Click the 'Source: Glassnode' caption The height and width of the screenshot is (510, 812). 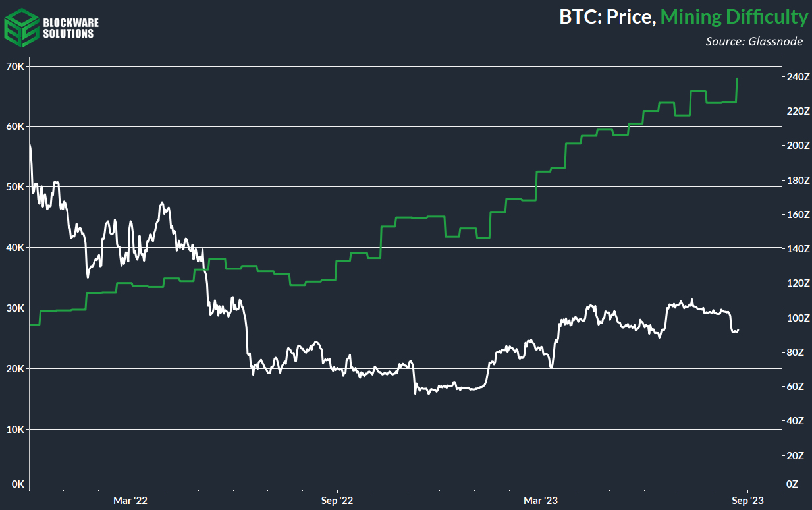click(x=755, y=42)
